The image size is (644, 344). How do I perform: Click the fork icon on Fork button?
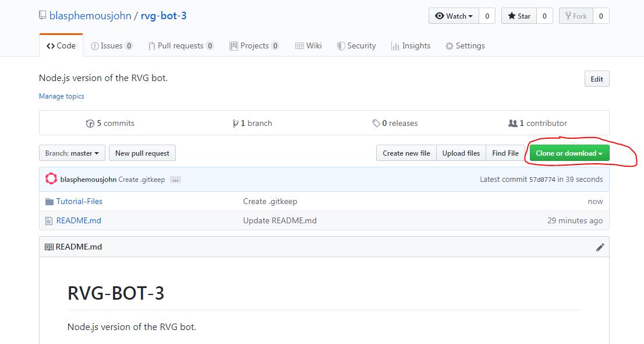click(x=568, y=16)
